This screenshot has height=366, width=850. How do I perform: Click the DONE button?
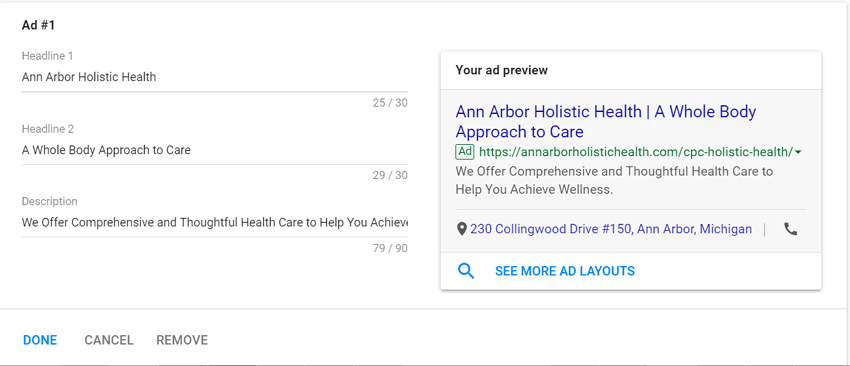40,340
